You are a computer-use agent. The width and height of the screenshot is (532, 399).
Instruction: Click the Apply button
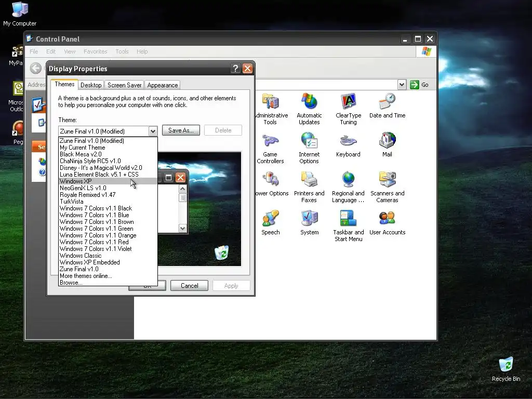[231, 286]
